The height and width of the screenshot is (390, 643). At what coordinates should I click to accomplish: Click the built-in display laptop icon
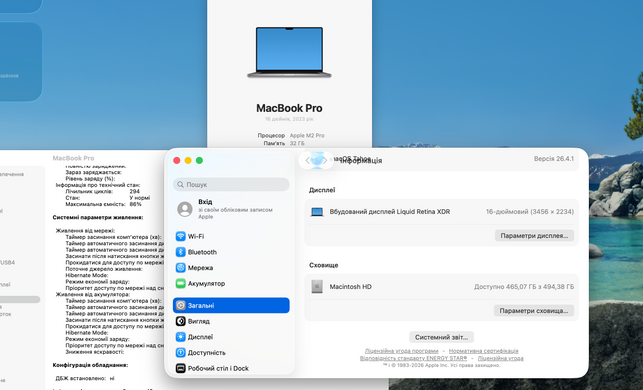[317, 212]
